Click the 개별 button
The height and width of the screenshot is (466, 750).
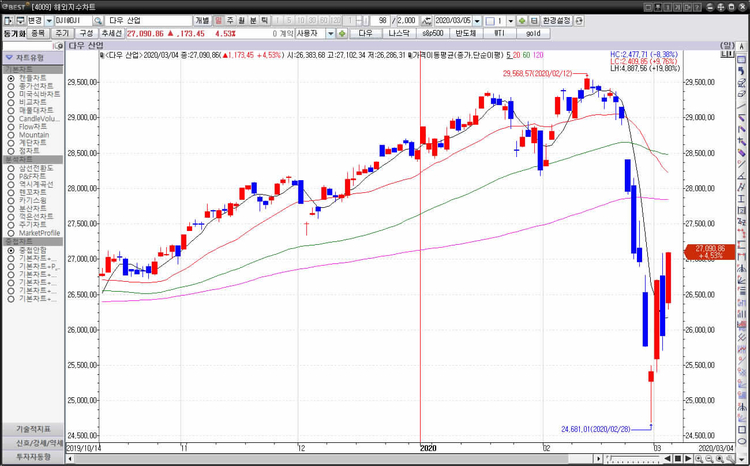coord(202,21)
